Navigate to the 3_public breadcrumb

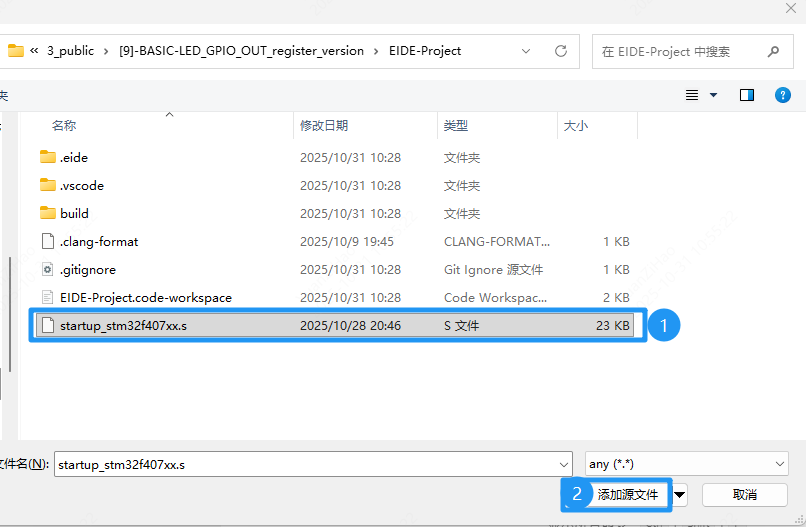(x=70, y=51)
